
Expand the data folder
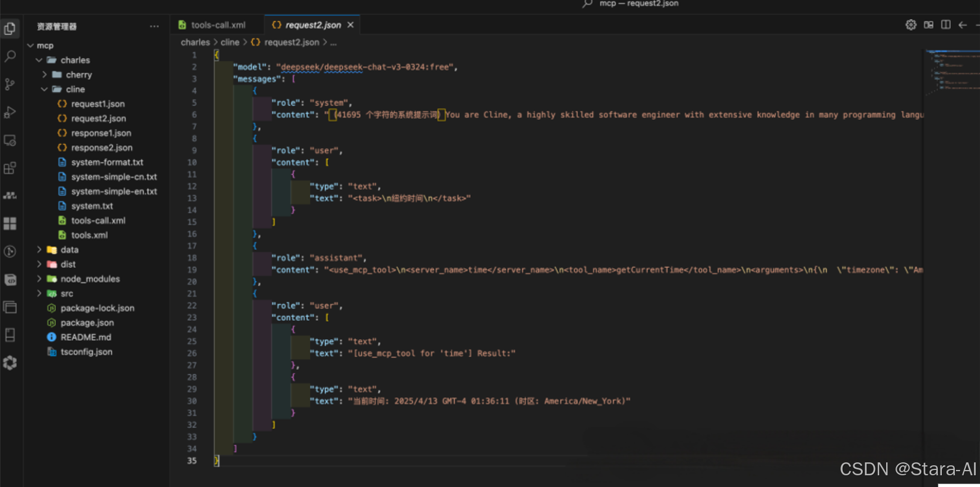(x=39, y=250)
